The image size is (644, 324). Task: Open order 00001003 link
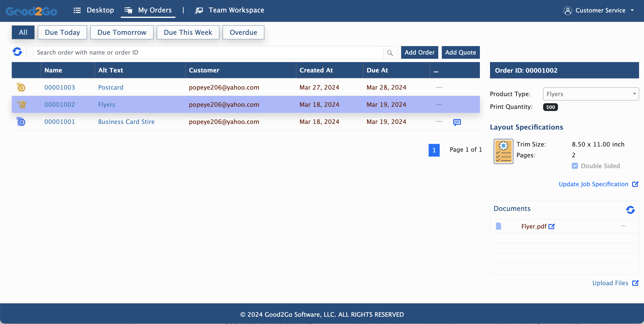click(x=59, y=87)
